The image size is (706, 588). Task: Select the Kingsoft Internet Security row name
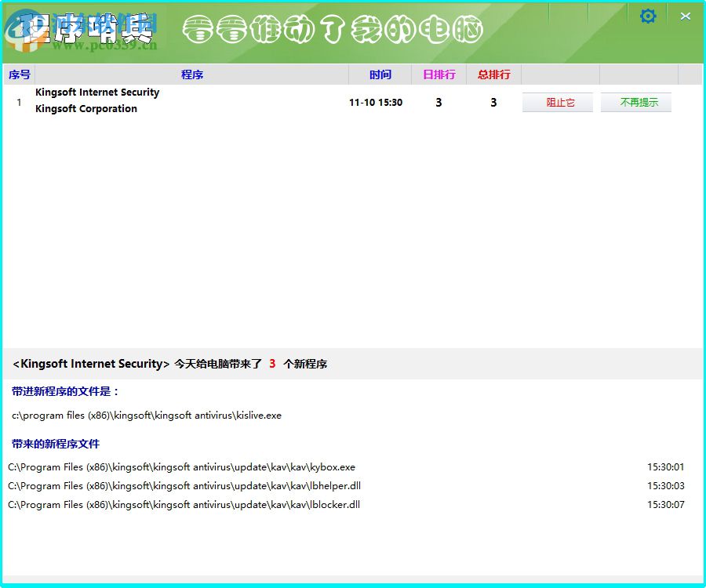[97, 93]
